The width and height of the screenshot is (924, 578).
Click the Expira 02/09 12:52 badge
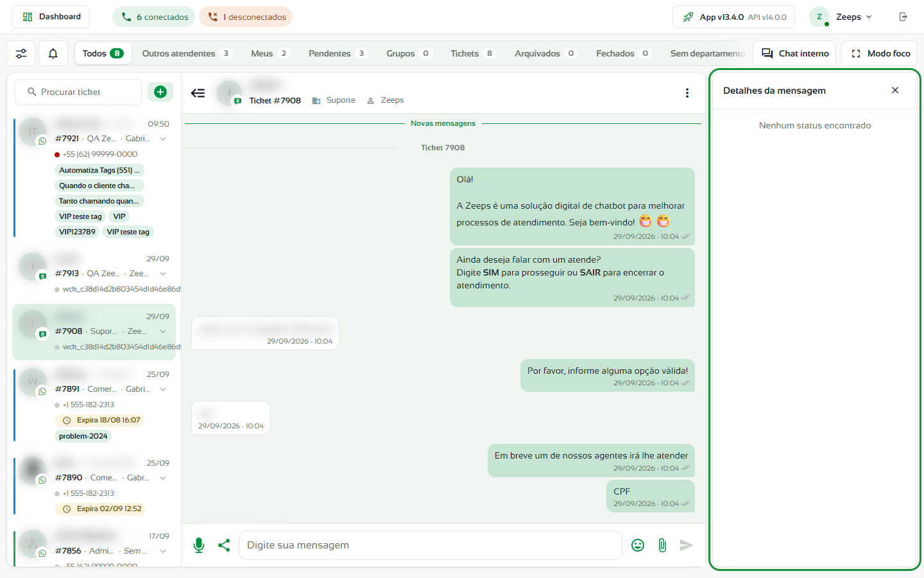click(x=100, y=509)
